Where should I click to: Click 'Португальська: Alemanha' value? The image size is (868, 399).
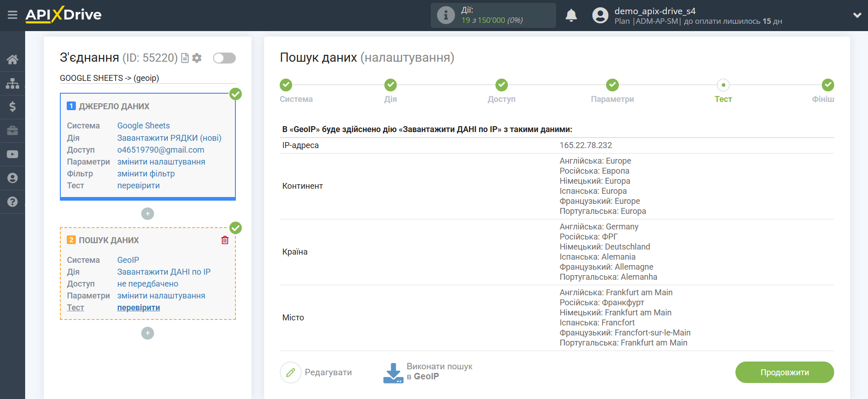tap(608, 277)
